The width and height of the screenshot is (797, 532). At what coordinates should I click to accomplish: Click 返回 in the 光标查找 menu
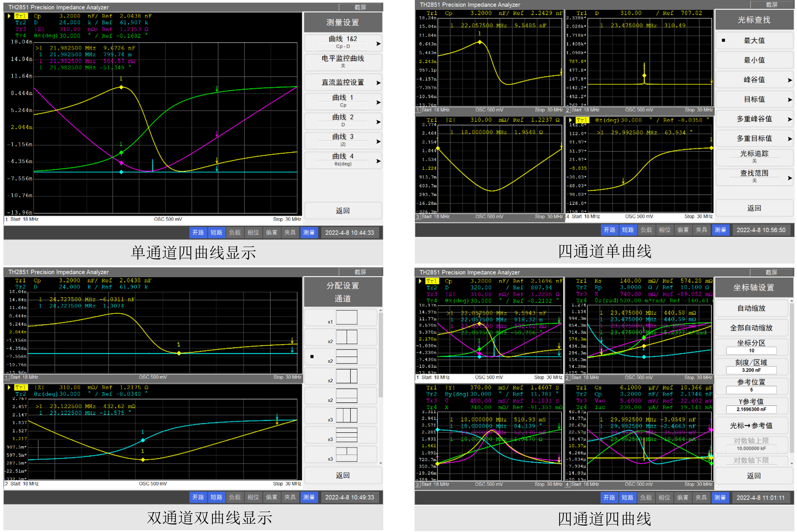[x=754, y=208]
